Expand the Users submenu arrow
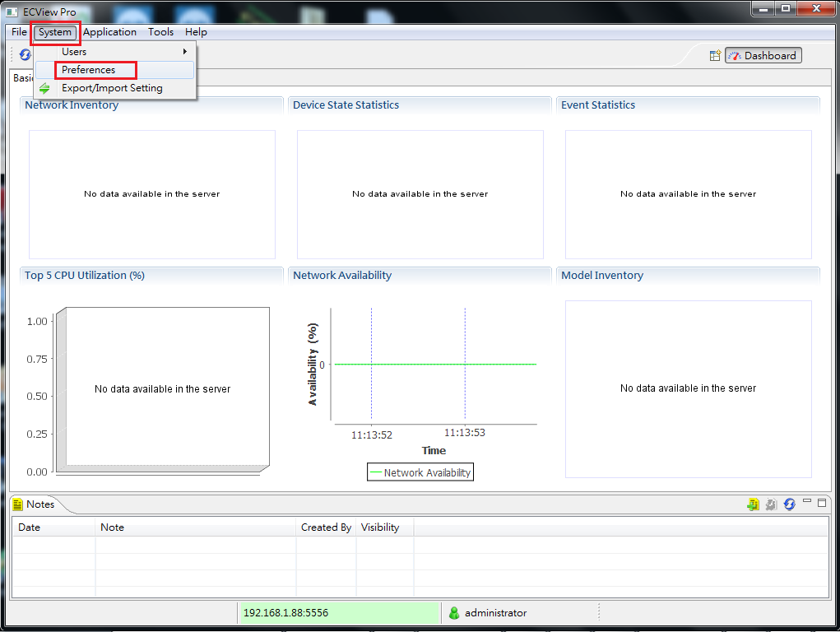 pos(185,52)
